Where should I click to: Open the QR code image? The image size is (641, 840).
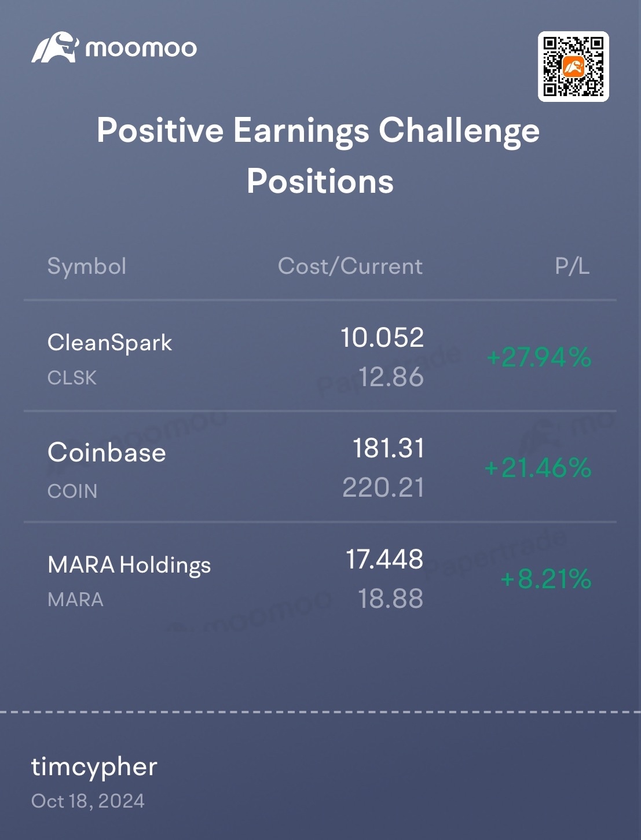click(x=573, y=67)
